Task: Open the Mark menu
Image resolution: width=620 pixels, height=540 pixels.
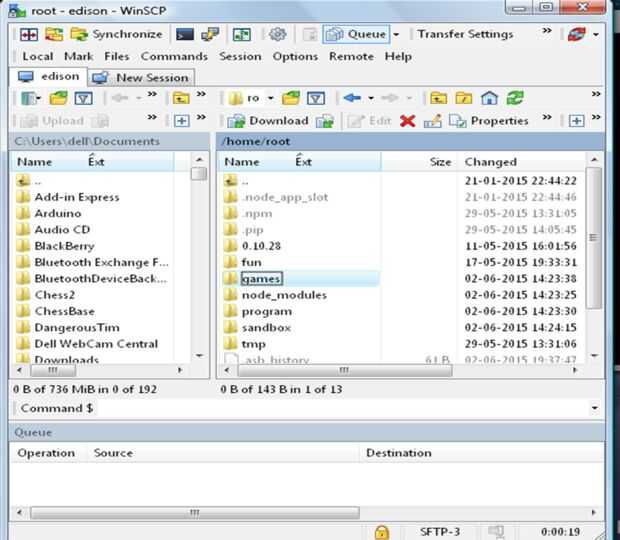Action: [x=78, y=57]
